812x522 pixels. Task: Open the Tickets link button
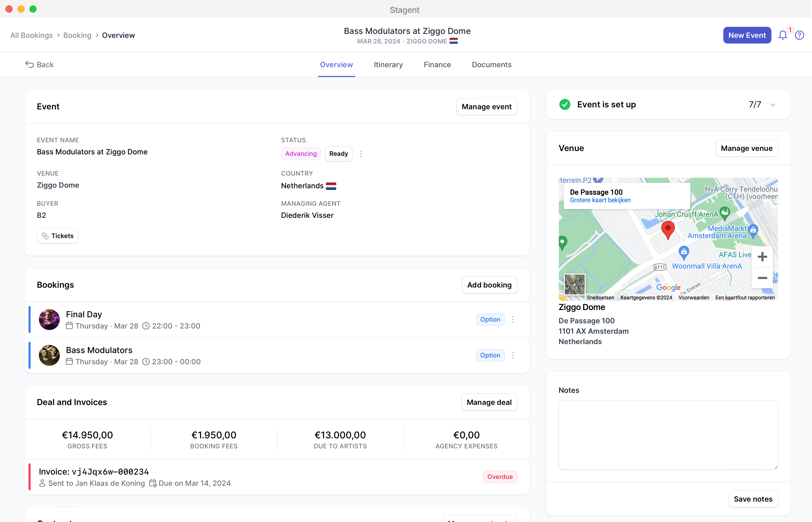coord(57,236)
